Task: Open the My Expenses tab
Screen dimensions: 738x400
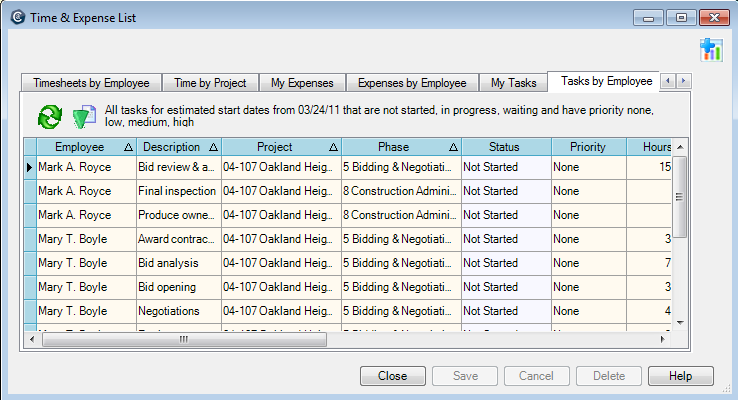Action: (303, 83)
